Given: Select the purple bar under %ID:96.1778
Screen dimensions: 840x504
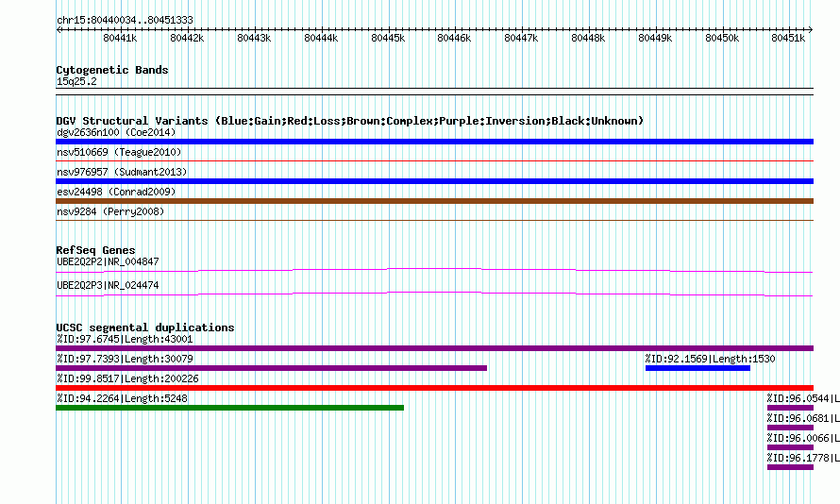Looking at the screenshot, I should 790,467.
